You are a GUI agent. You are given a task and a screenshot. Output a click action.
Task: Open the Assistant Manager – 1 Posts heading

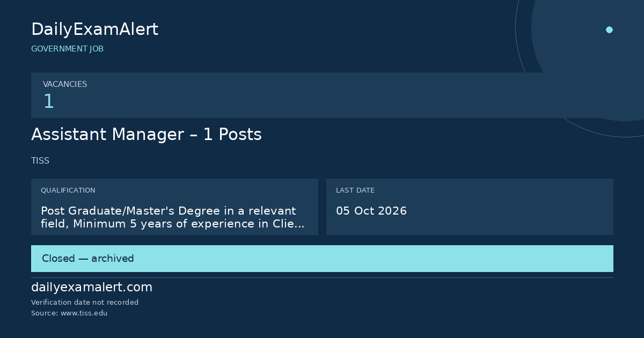147,135
